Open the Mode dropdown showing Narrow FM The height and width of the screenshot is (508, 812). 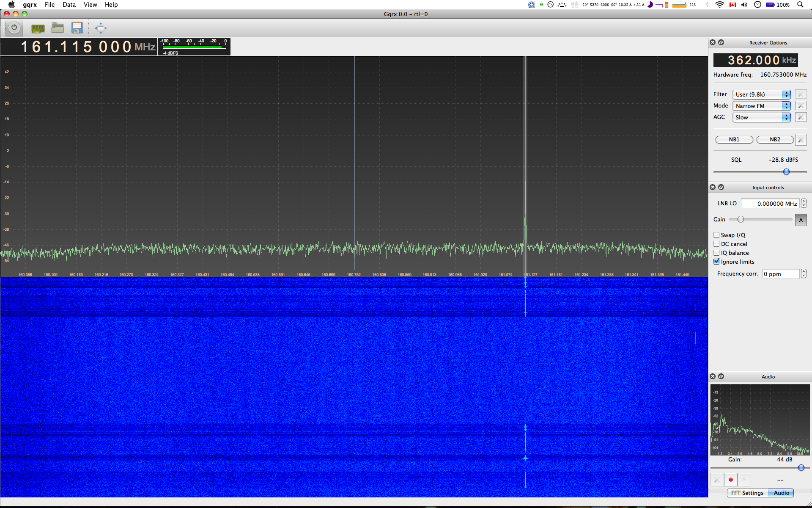(761, 106)
